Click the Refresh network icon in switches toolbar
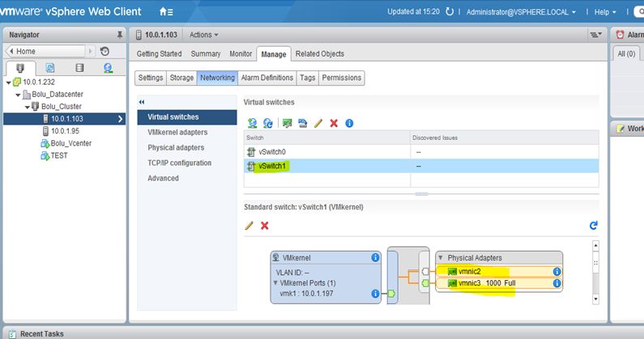This screenshot has height=339, width=644. (268, 123)
